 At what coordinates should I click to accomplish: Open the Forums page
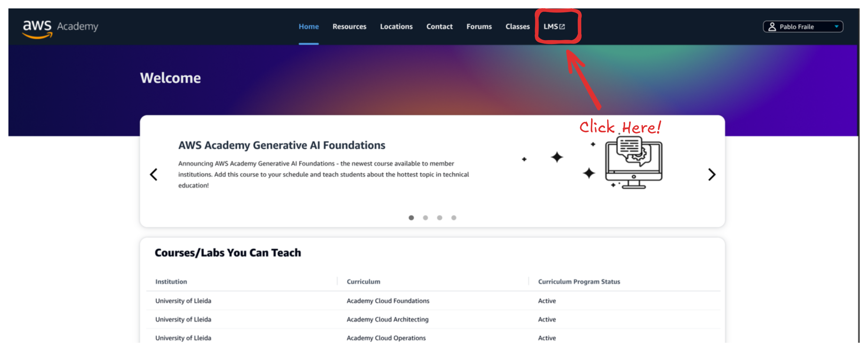479,27
